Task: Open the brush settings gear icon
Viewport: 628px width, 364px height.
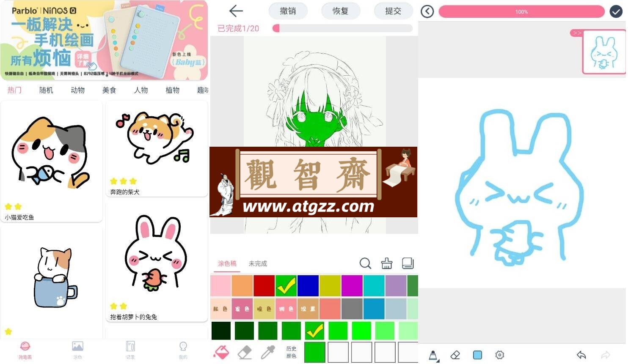Action: click(x=499, y=355)
